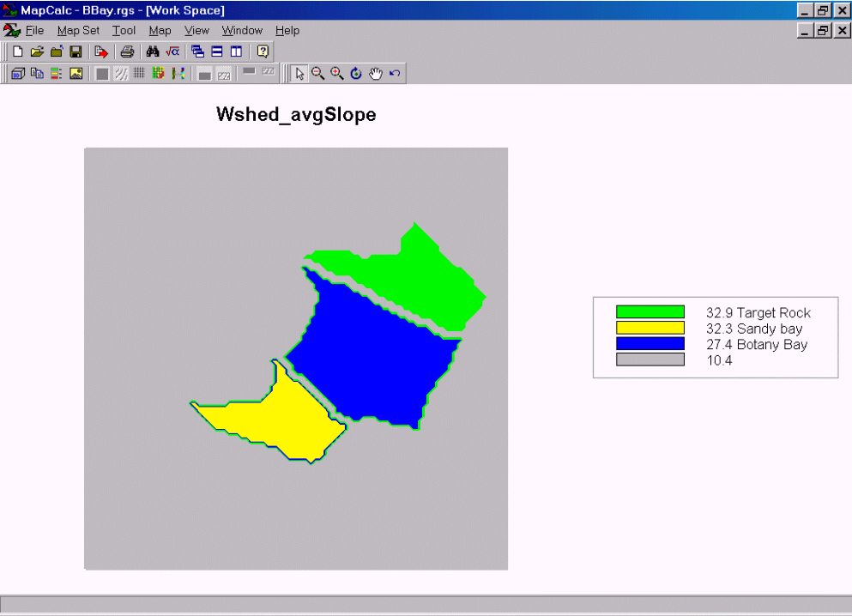
Task: Open the Tool menu
Action: point(124,30)
